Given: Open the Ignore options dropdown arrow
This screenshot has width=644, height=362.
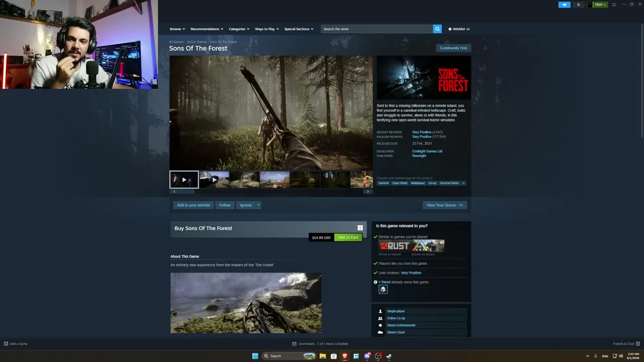Looking at the screenshot, I should pos(259,205).
